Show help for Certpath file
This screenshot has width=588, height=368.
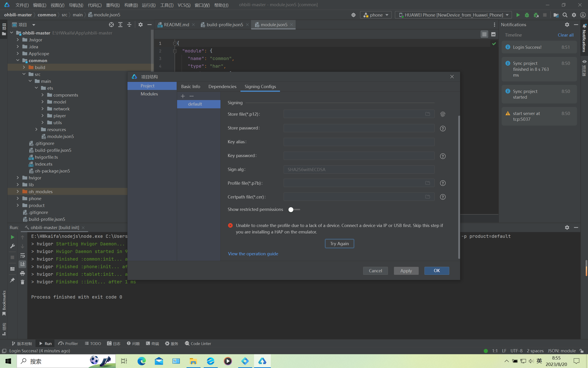coord(443,197)
